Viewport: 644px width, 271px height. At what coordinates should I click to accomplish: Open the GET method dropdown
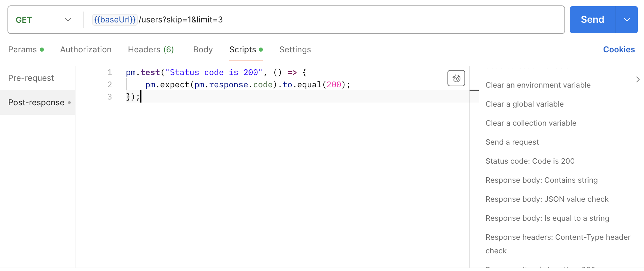(44, 20)
